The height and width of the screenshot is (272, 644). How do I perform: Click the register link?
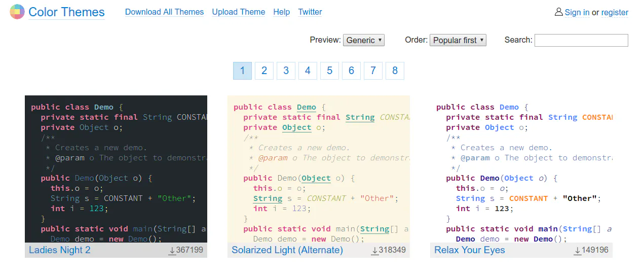point(615,12)
